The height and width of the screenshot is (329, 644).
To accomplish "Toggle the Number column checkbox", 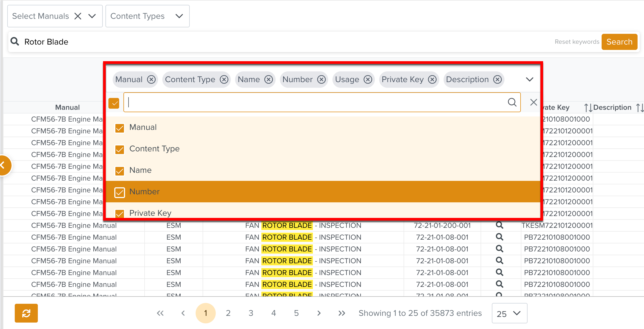I will (x=120, y=192).
